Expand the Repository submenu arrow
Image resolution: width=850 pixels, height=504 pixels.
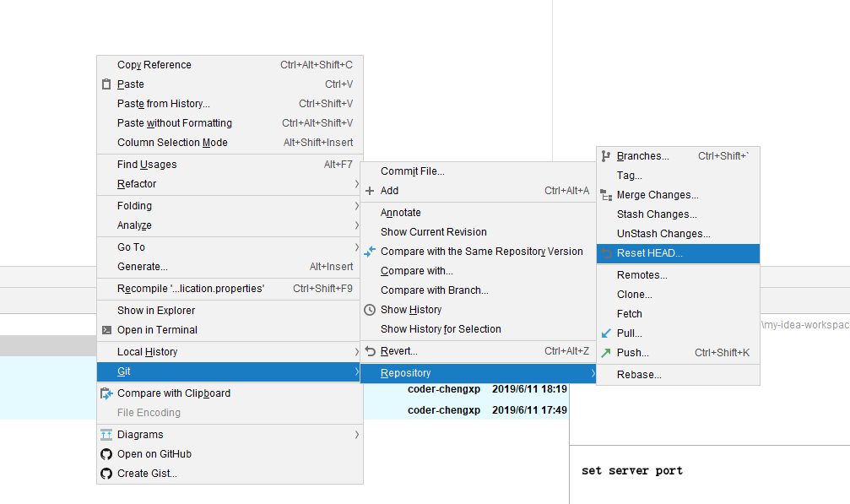click(593, 373)
